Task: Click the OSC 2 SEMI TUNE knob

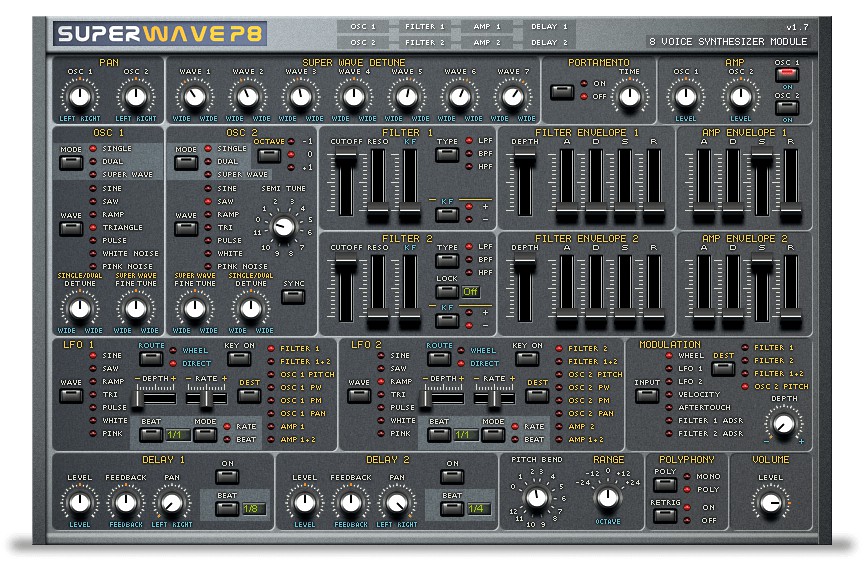Action: pos(284,226)
